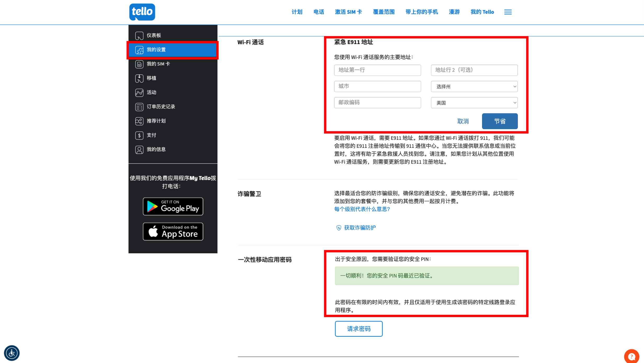This screenshot has height=363, width=644.
Task: Click the accessibility icon at bottom left
Action: 12,353
